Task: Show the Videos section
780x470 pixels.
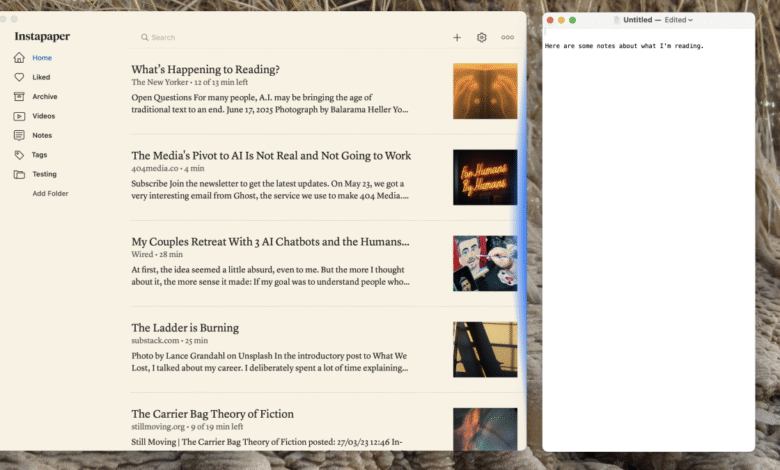Action: click(x=44, y=116)
